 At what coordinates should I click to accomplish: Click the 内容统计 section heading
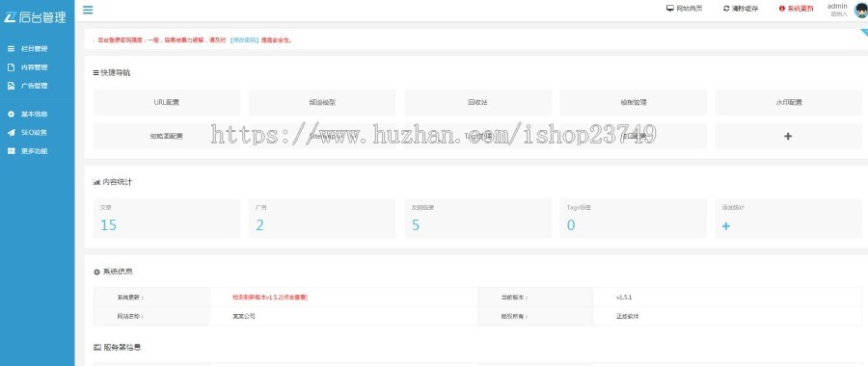[x=113, y=182]
